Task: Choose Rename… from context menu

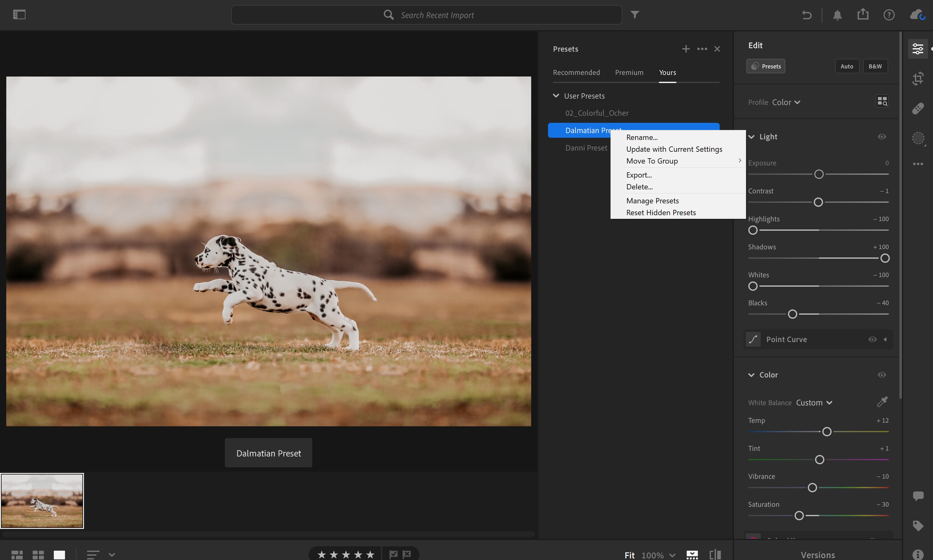Action: [x=678, y=137]
